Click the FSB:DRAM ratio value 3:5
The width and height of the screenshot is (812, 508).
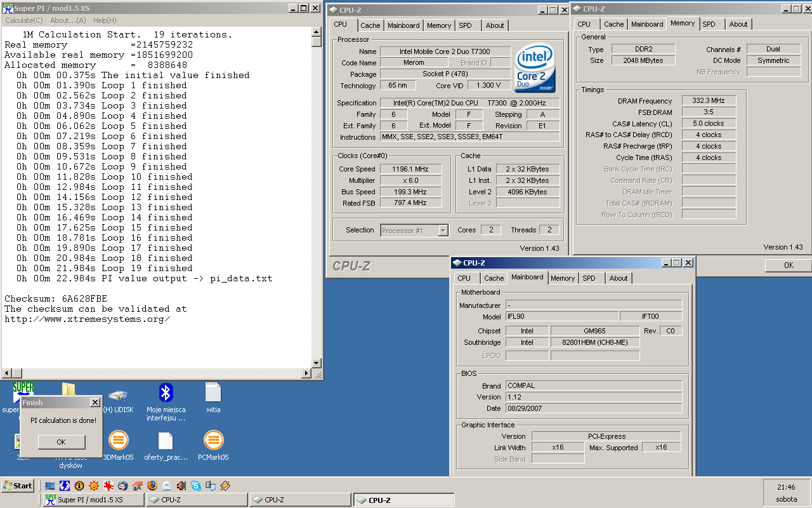[x=709, y=112]
